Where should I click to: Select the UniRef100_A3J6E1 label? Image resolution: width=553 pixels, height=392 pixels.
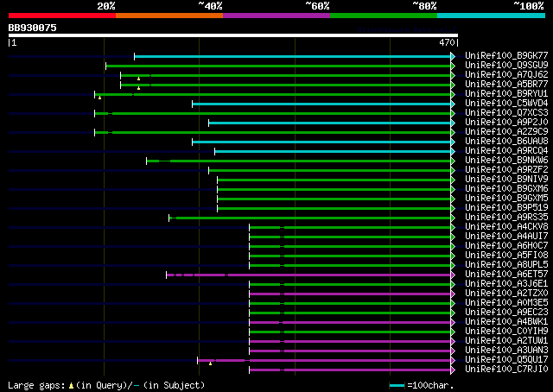506,284
